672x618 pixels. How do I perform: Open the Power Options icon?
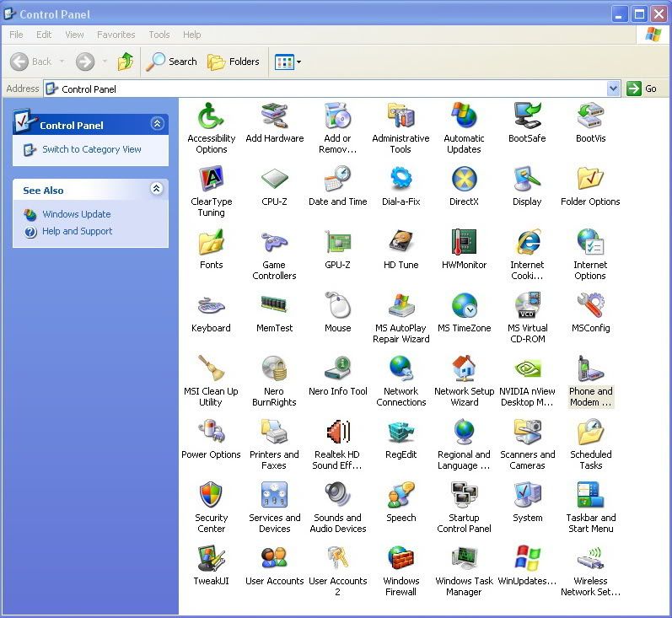tap(211, 432)
